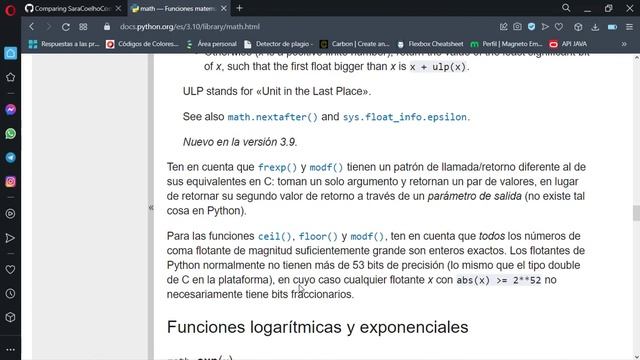
Task: Open modf() link after floor()
Action: 367,236
